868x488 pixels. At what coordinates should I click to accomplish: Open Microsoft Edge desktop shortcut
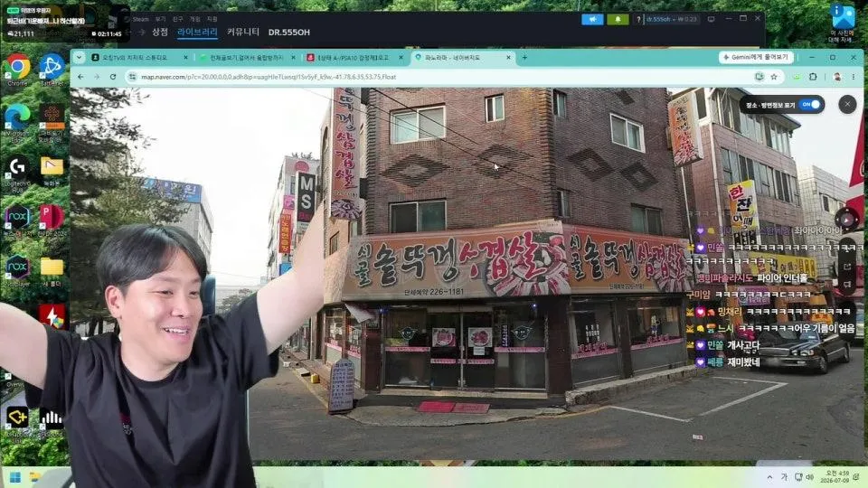coord(18,122)
